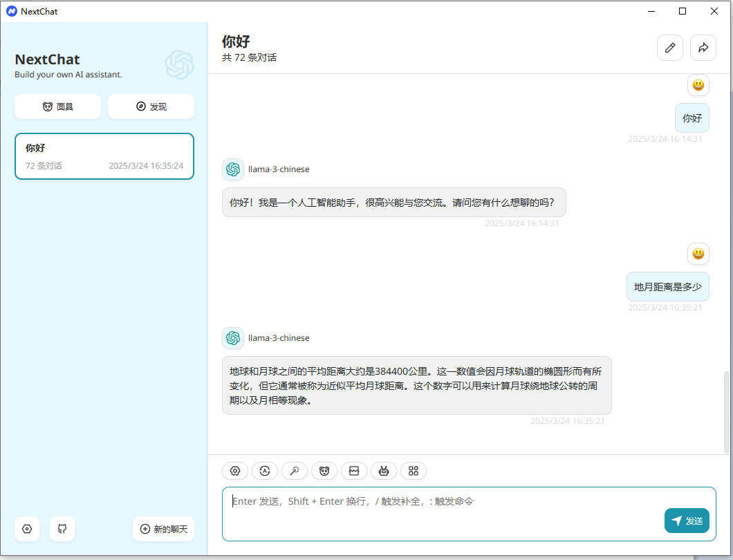Click the 发现 button in sidebar
Screen dimensions: 733x560
coord(151,106)
